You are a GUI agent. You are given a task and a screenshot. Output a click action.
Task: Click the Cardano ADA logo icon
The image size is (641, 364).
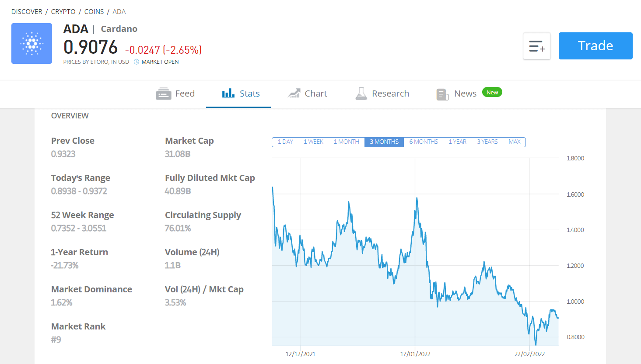(x=32, y=44)
